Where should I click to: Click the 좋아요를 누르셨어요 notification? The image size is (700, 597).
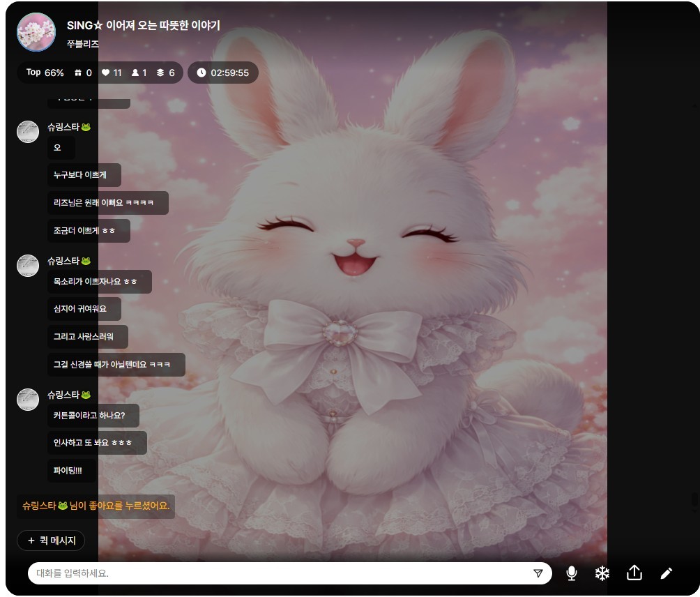click(96, 506)
